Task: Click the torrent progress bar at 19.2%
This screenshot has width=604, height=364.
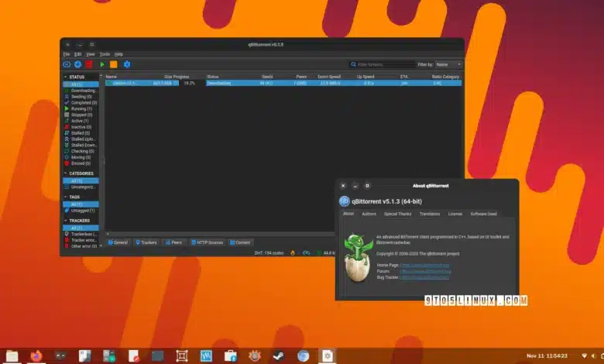Action: click(x=190, y=83)
